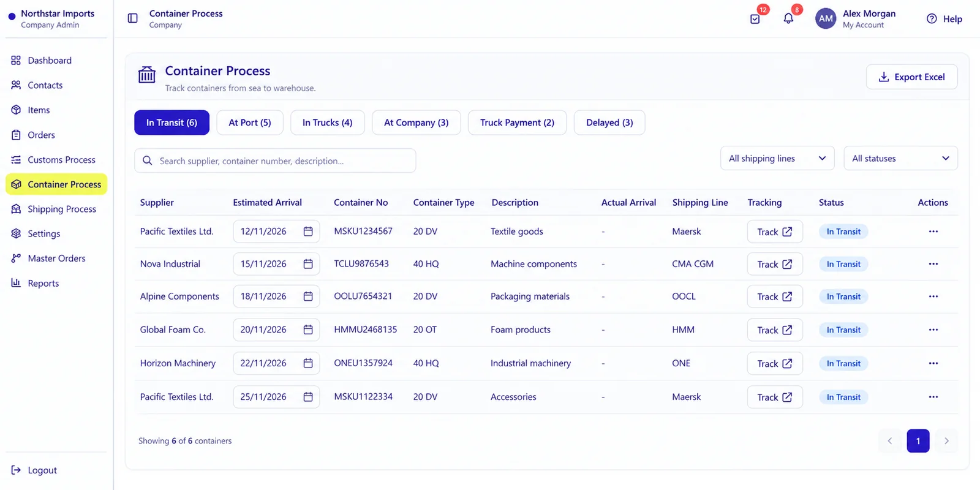The width and height of the screenshot is (980, 490).
Task: Select the 25/11/2026 estimated arrival date field
Action: (276, 397)
